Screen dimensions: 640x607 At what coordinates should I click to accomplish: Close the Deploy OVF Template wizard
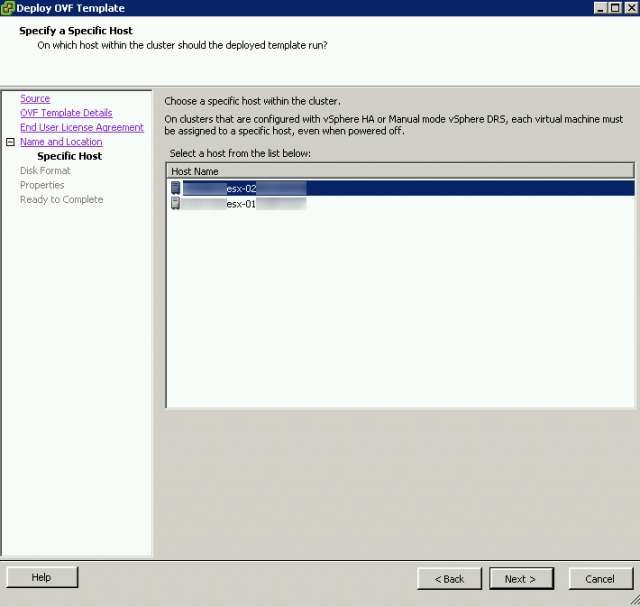pyautogui.click(x=629, y=8)
